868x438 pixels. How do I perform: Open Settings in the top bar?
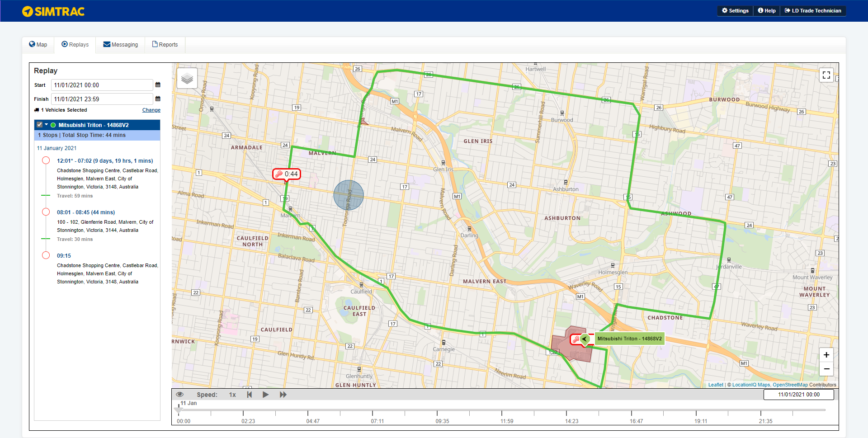click(x=735, y=11)
